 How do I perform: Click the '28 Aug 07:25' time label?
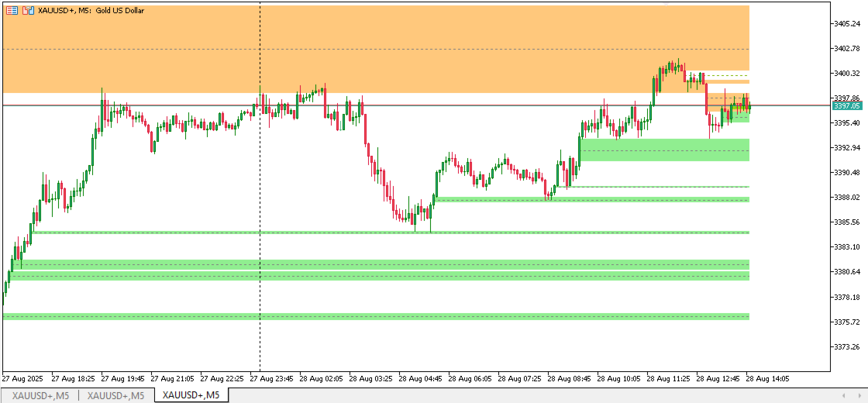[520, 379]
